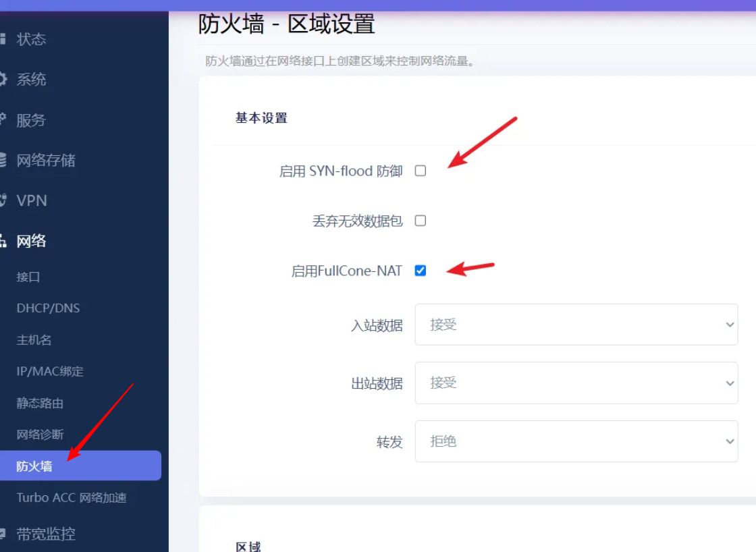
Task: Open Network Diagnostics (网络诊断) page
Action: point(40,435)
